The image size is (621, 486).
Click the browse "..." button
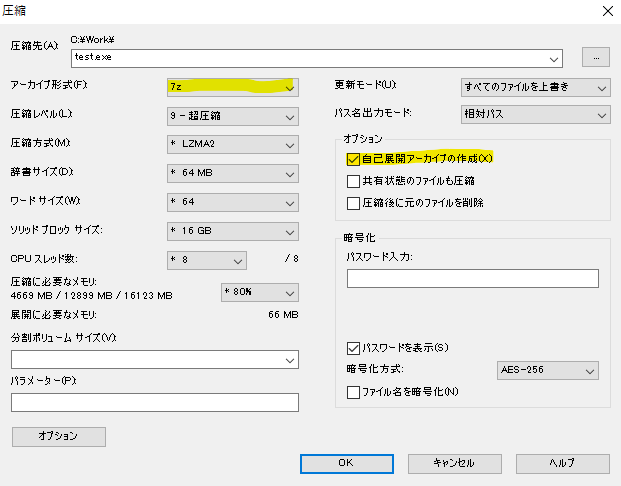click(596, 57)
